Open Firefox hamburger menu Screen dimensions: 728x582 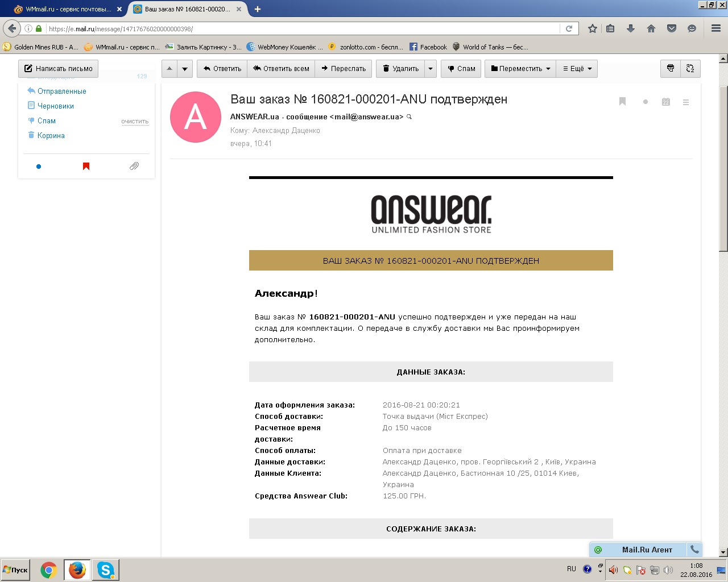716,28
